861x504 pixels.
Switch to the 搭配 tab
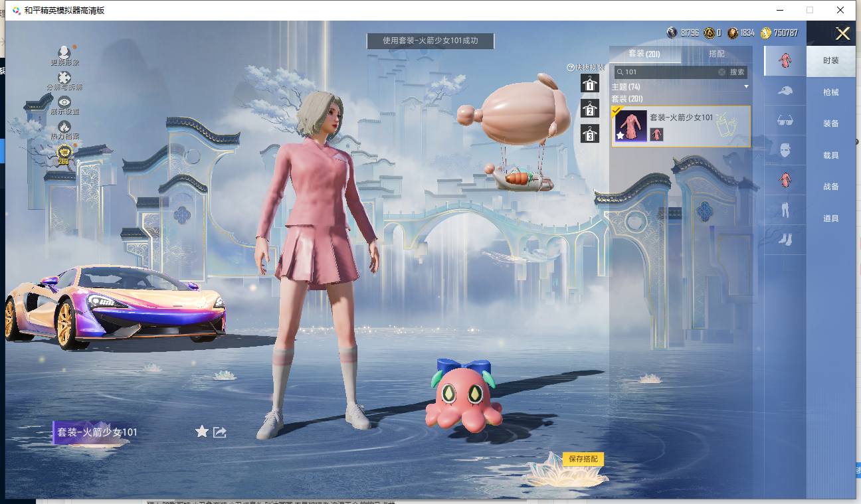(x=717, y=54)
